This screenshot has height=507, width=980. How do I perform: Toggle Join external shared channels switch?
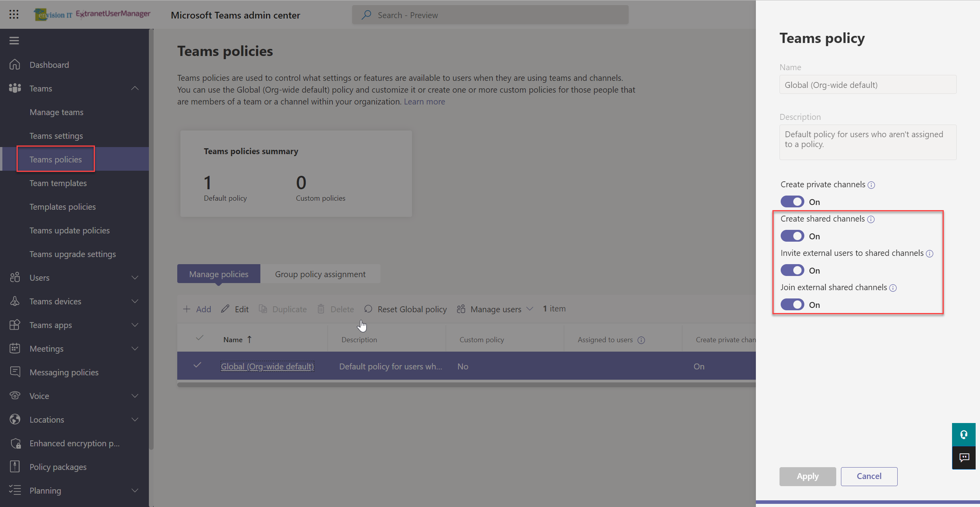(792, 304)
